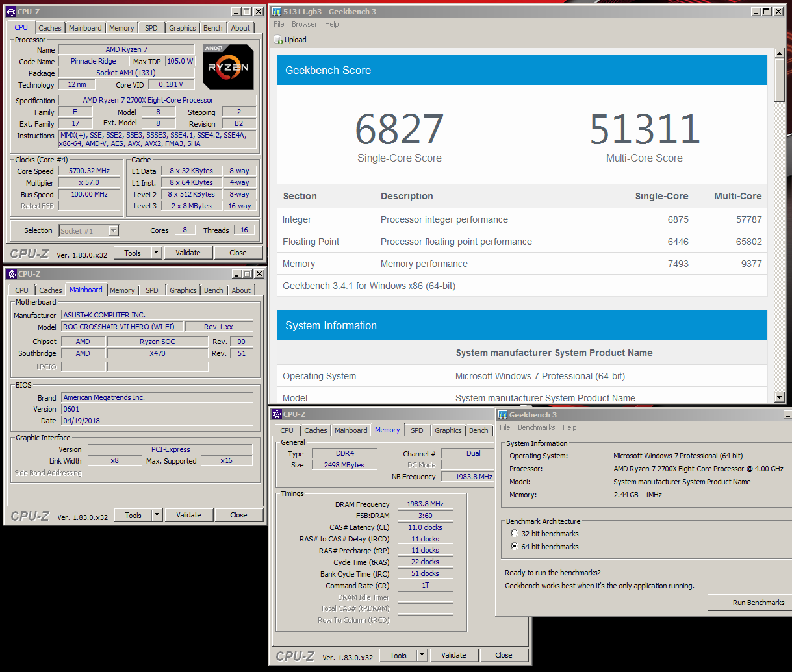Click the Tools button in the CPU-Z CPU window
Image resolution: width=792 pixels, height=672 pixels.
[x=133, y=253]
